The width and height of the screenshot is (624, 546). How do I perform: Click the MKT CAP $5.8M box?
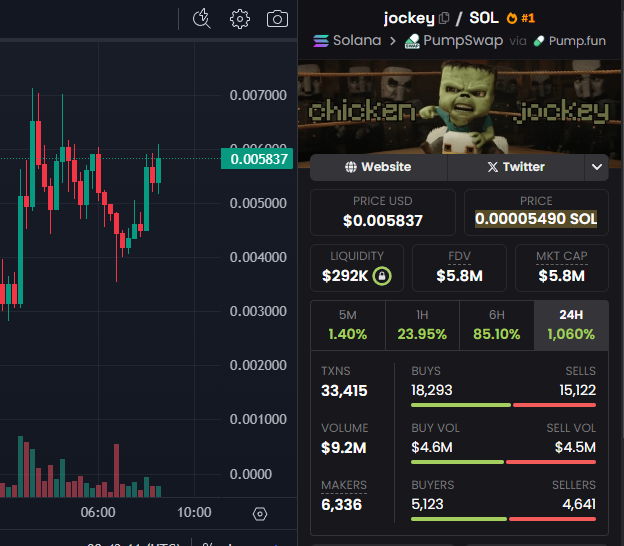pyautogui.click(x=562, y=268)
